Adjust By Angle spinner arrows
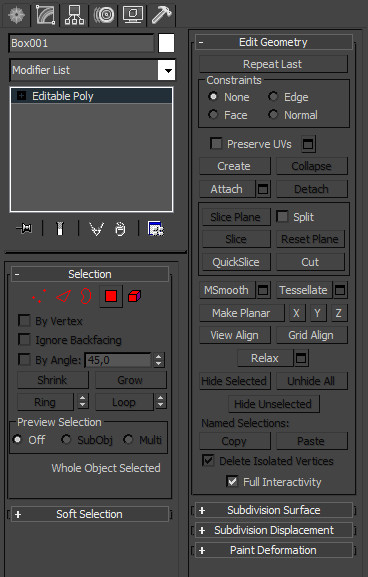 [x=159, y=360]
